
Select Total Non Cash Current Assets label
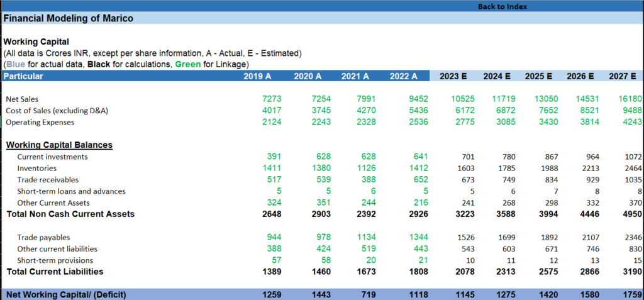(x=70, y=214)
